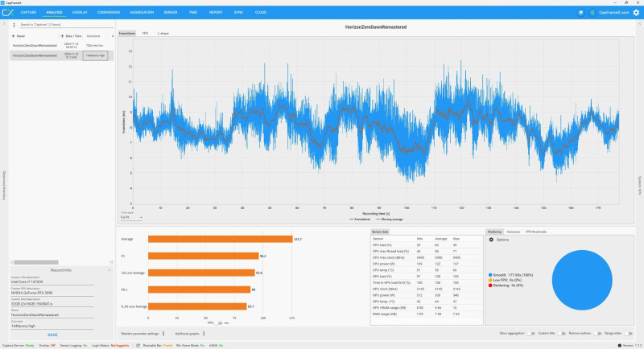Switch to the FPS thresholds tab
Screen dimensions: 644x349
[x=536, y=232]
